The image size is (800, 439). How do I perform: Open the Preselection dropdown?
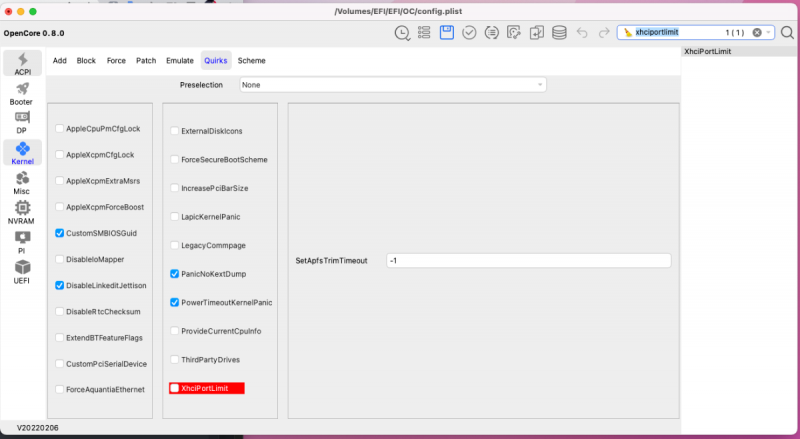point(393,85)
